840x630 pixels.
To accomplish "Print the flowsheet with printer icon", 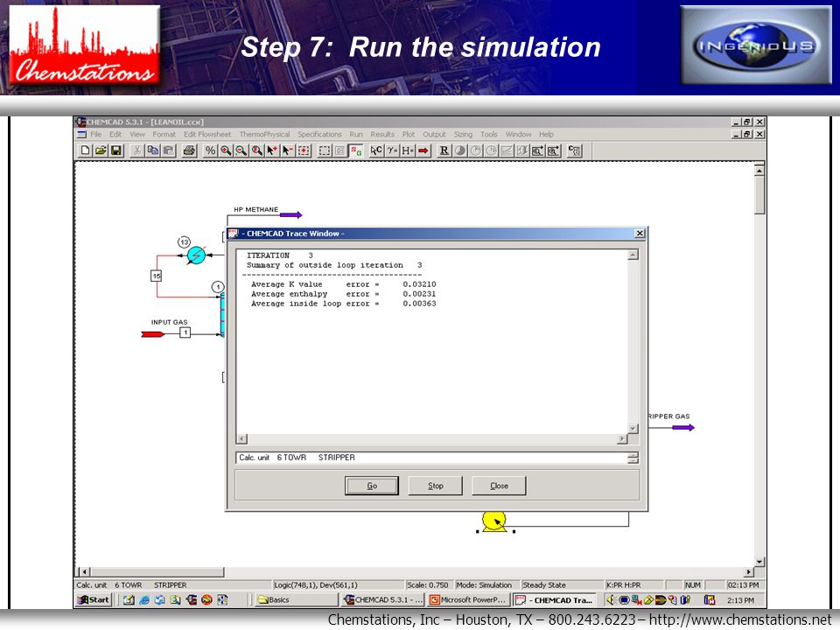I will tap(189, 150).
